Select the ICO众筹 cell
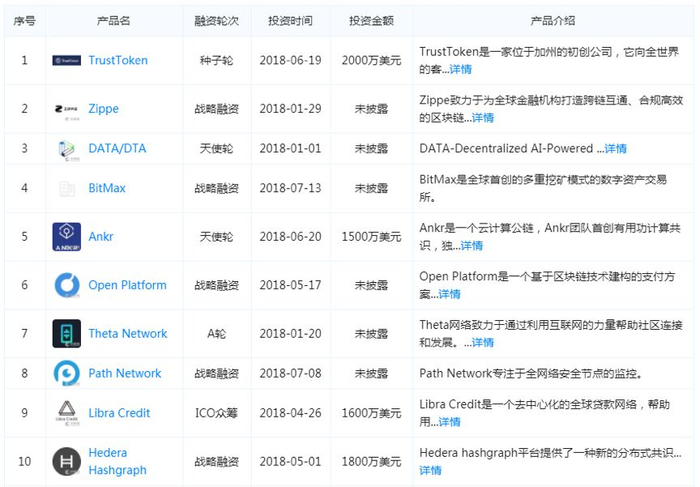The height and width of the screenshot is (487, 700). tap(217, 413)
